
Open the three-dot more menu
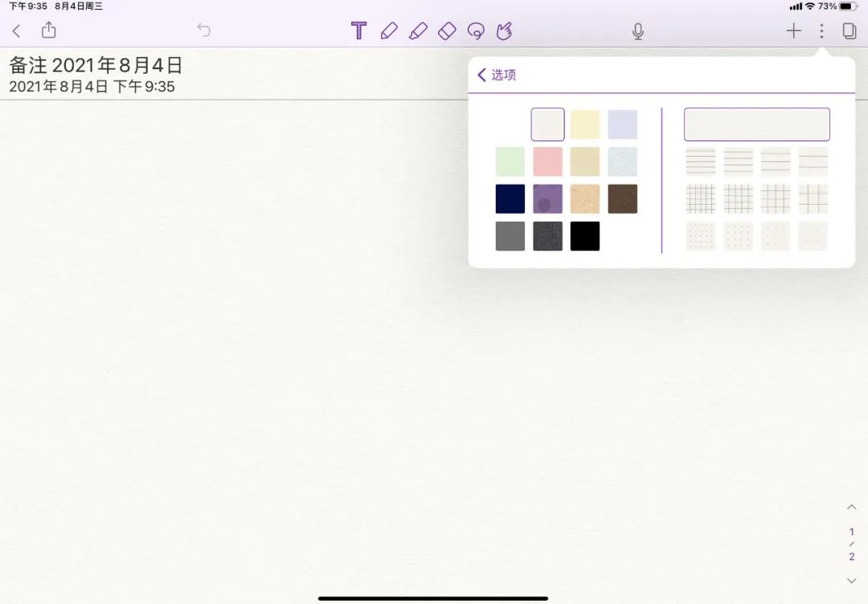[821, 31]
